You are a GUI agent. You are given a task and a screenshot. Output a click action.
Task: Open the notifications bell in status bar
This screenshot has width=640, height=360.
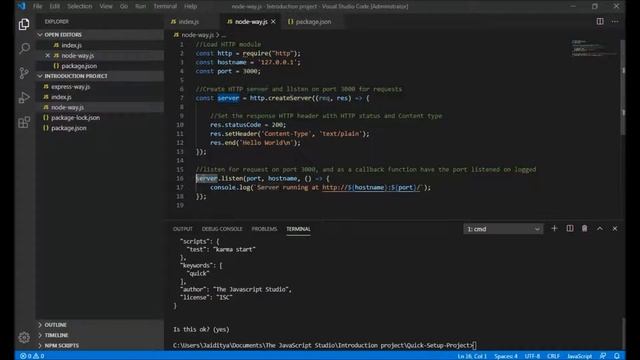click(617, 356)
